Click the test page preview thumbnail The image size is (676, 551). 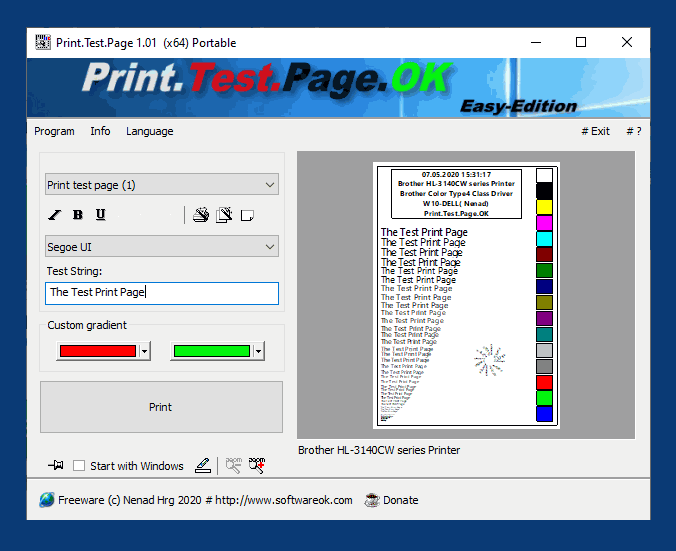click(466, 295)
